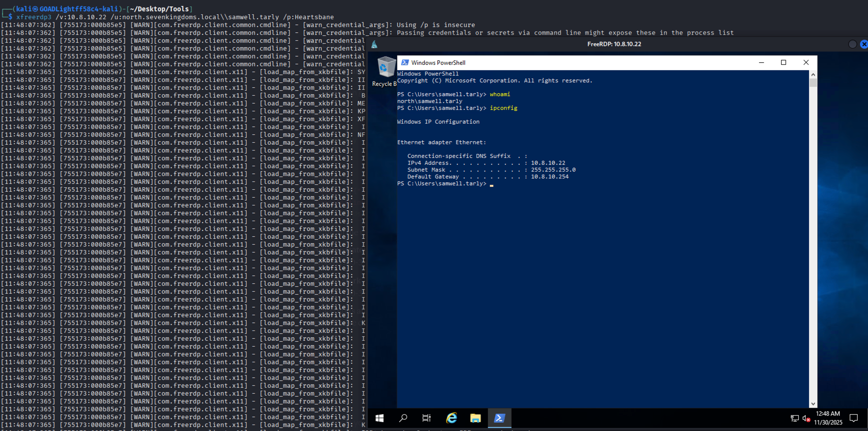This screenshot has height=431, width=868.
Task: Click the PowerShell icon in its title bar
Action: click(405, 63)
